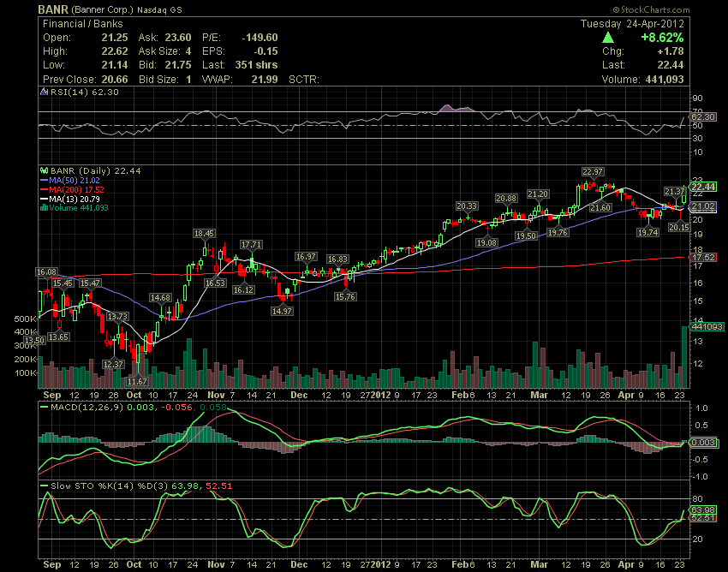Click the 18.45 high price annotation
Image resolution: width=728 pixels, height=572 pixels.
point(205,234)
